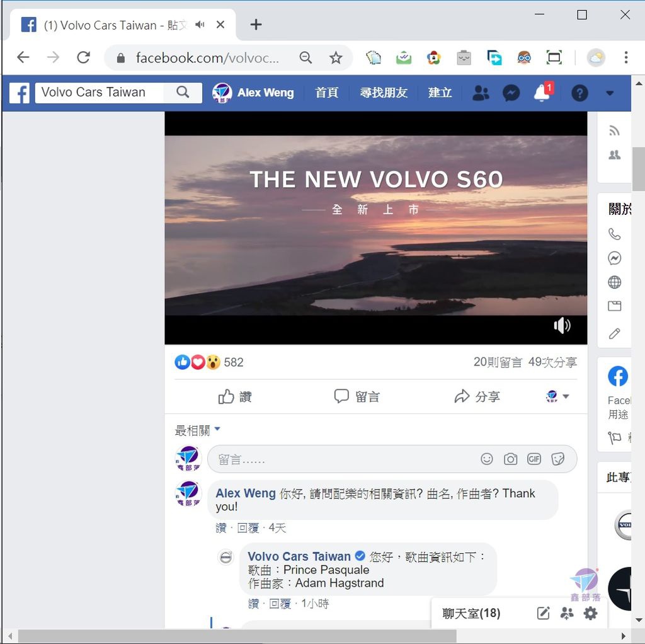
Task: Click the 留言 comment button
Action: coord(357,397)
